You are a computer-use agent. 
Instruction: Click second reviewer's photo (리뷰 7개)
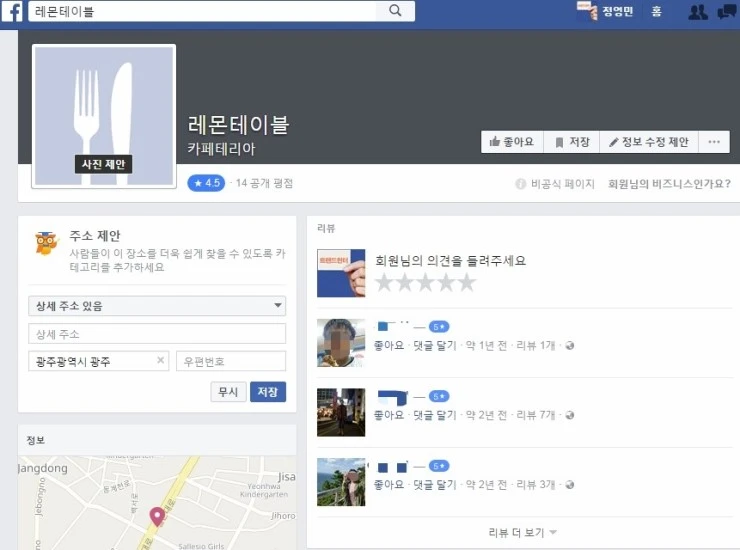pos(341,412)
